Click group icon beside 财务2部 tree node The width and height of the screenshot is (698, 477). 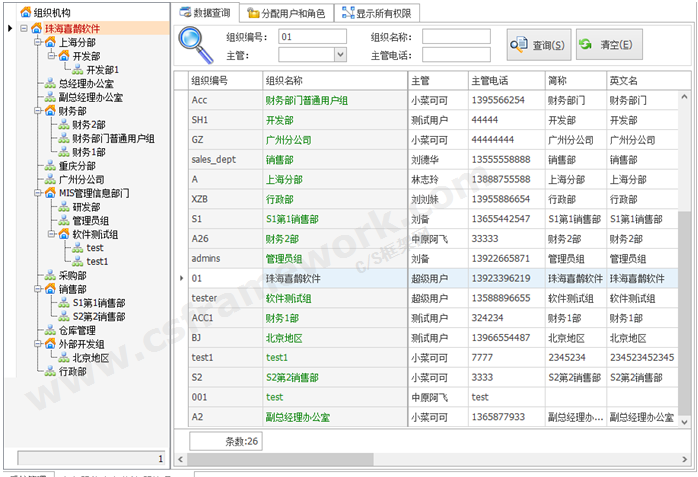pos(64,125)
